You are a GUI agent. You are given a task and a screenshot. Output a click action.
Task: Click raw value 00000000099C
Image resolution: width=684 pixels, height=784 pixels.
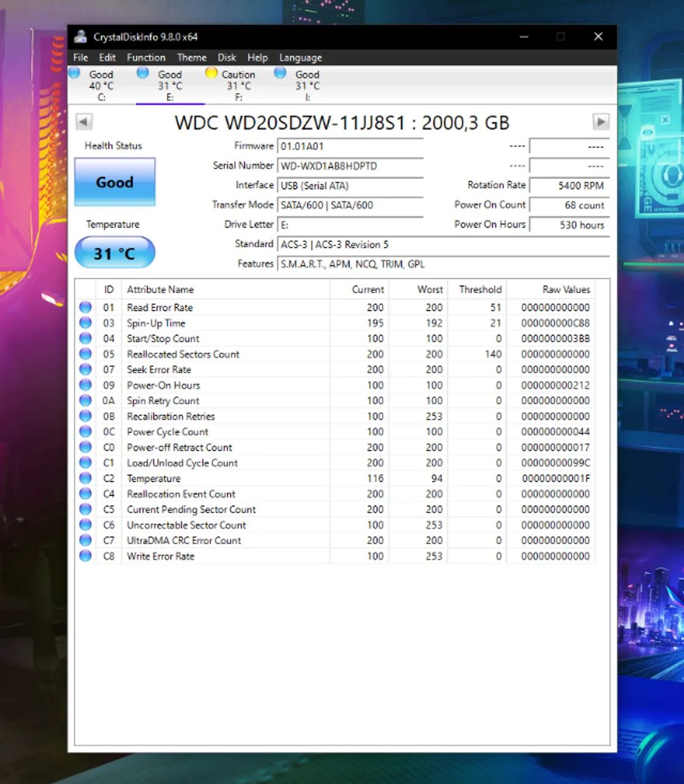click(555, 462)
